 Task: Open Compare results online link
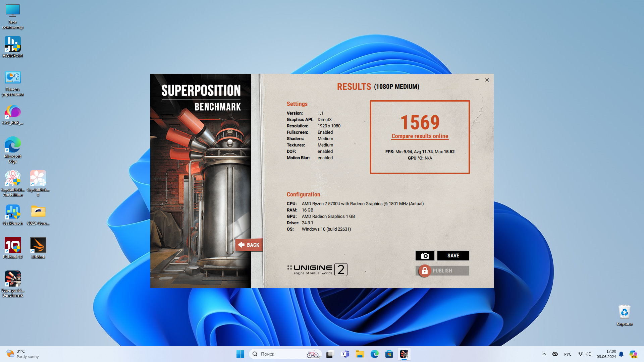[x=420, y=136]
